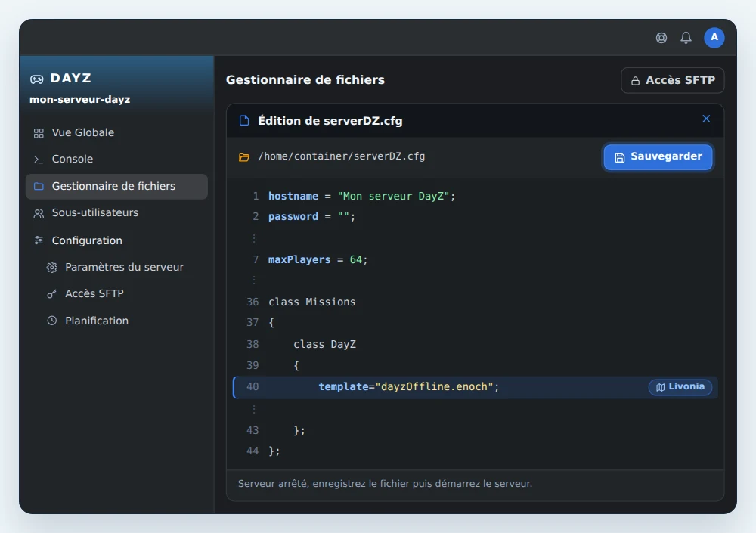Image resolution: width=756 pixels, height=533 pixels.
Task: Open the Console page
Action: coord(116,160)
